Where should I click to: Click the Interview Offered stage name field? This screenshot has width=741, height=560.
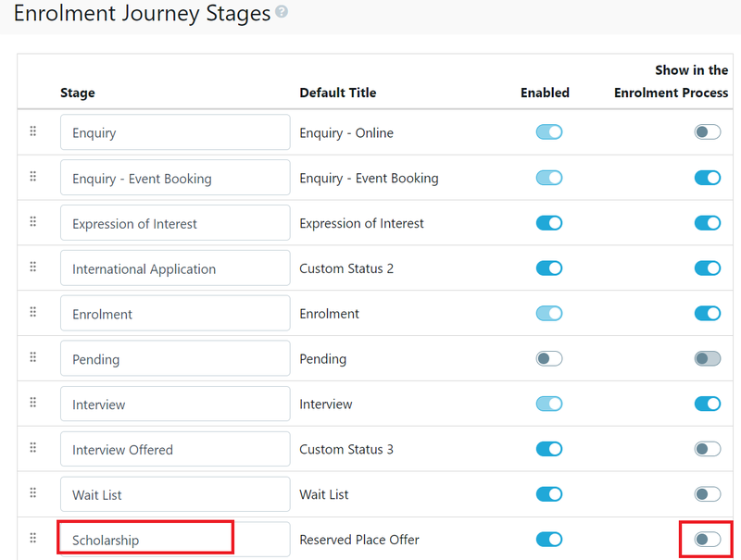coord(175,450)
